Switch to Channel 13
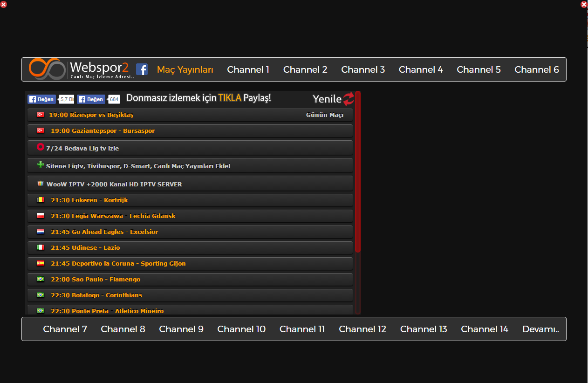This screenshot has width=588, height=383. 424,329
